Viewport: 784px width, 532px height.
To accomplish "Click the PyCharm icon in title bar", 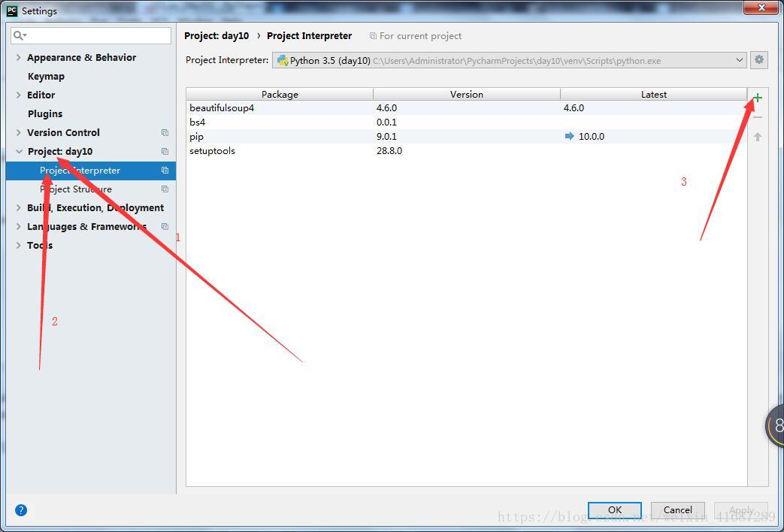I will point(12,11).
